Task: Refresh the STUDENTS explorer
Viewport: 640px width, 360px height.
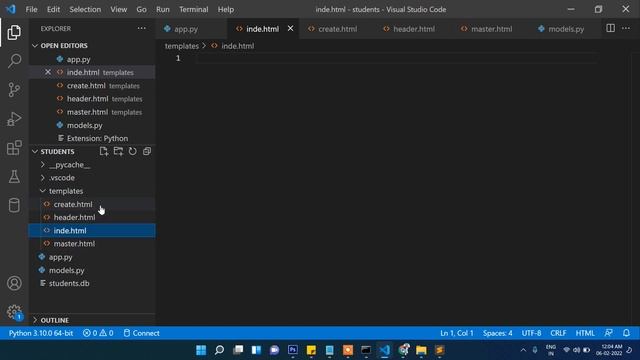Action: coord(133,151)
